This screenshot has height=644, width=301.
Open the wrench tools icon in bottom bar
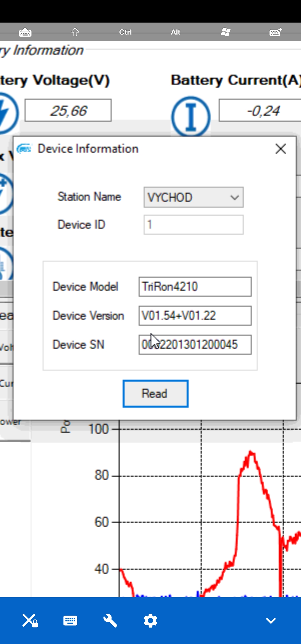[110, 620]
